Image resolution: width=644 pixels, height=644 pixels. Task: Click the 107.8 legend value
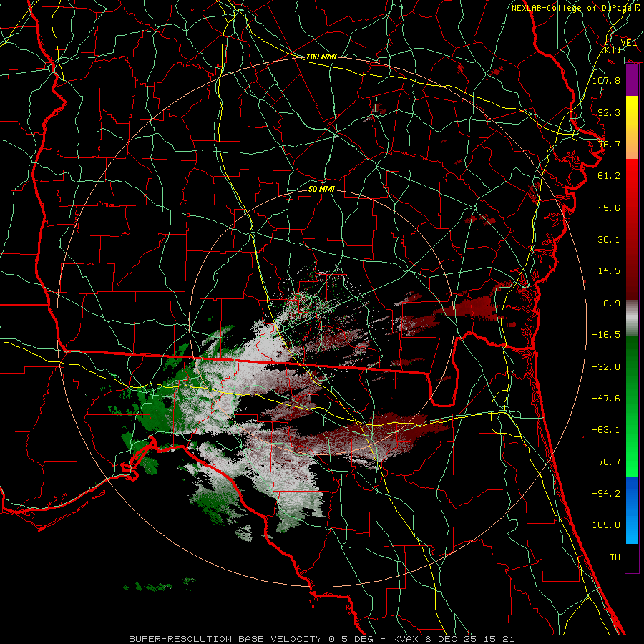[606, 80]
